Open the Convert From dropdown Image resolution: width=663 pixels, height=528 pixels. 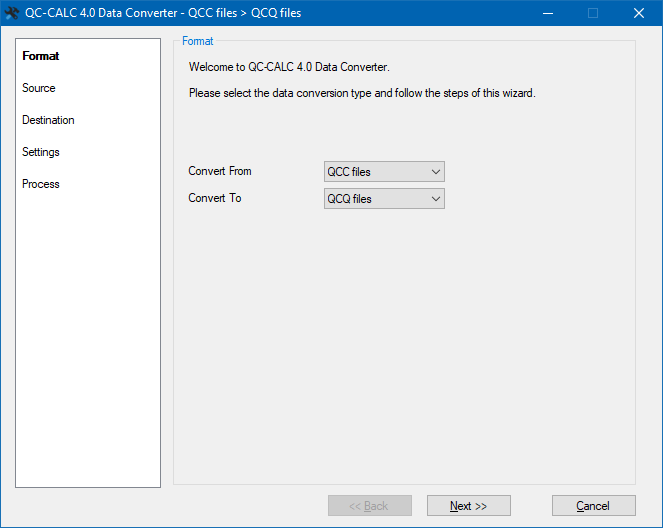pos(384,172)
